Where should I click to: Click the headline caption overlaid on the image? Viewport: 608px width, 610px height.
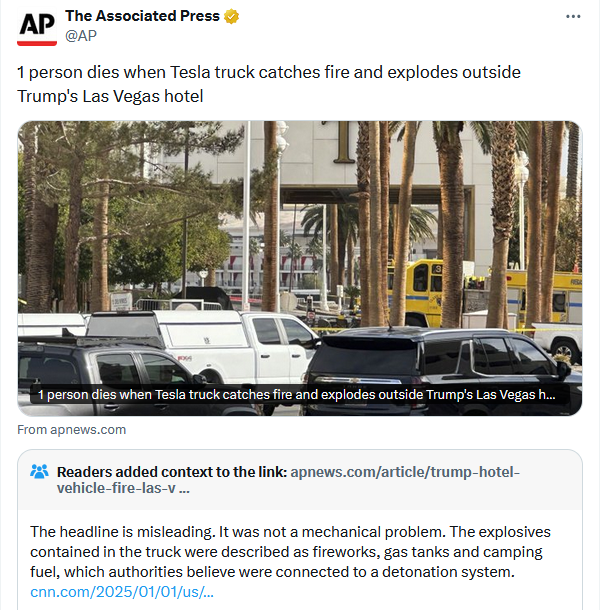click(296, 395)
